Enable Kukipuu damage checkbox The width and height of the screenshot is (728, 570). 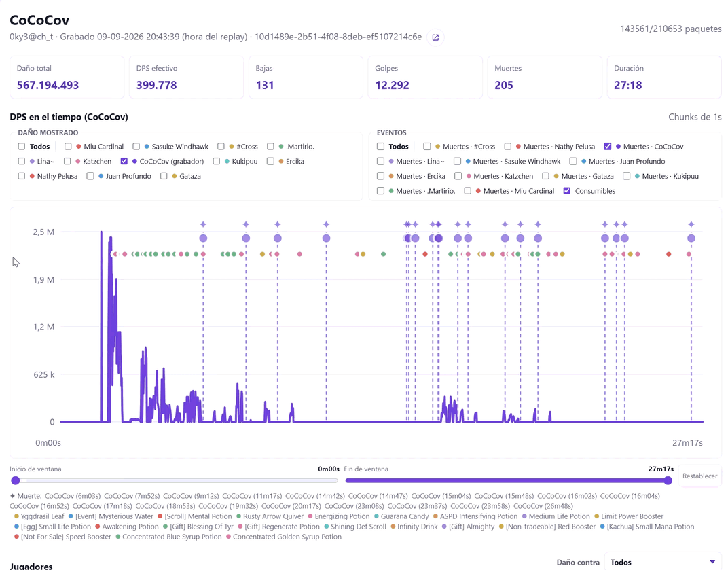point(217,161)
